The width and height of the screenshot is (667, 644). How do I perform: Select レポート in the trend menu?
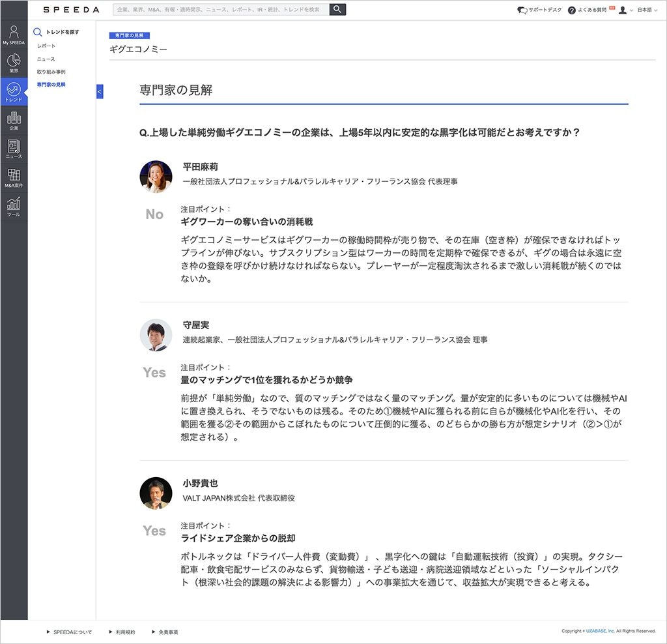tap(46, 46)
